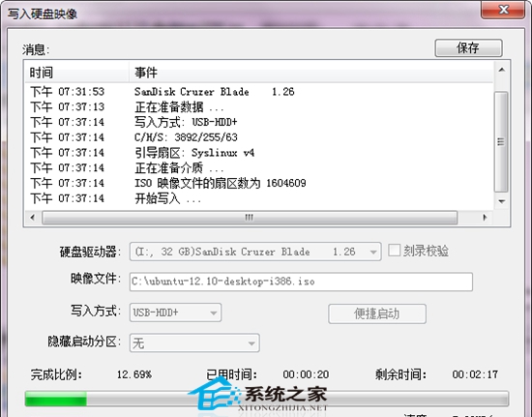
Task: Close the 写入硬盘映像 dialog
Action: [503, 10]
